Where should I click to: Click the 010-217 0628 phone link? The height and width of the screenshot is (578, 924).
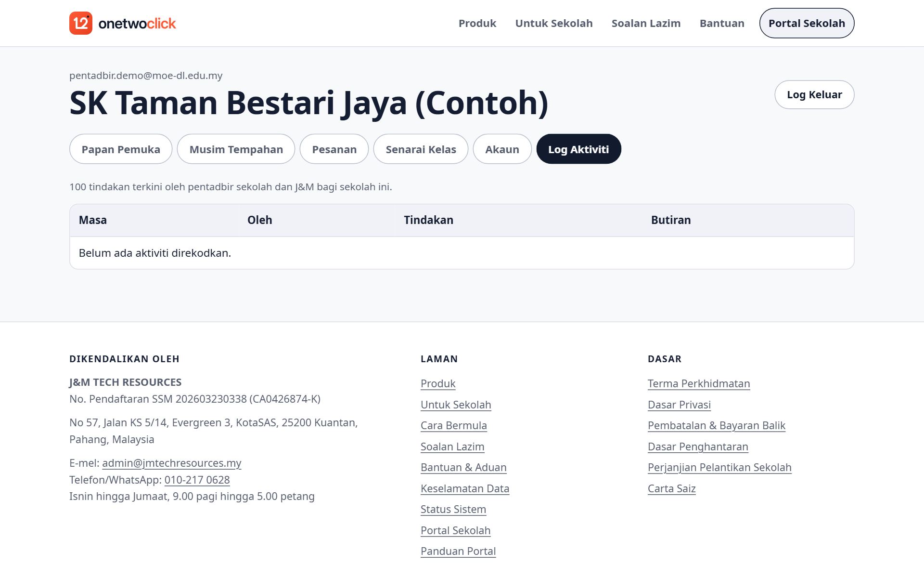(197, 480)
